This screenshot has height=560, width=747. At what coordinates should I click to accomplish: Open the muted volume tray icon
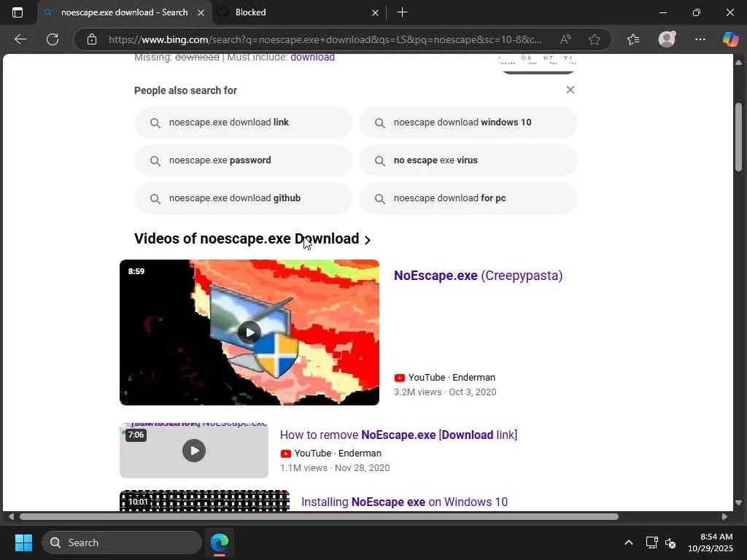(670, 542)
